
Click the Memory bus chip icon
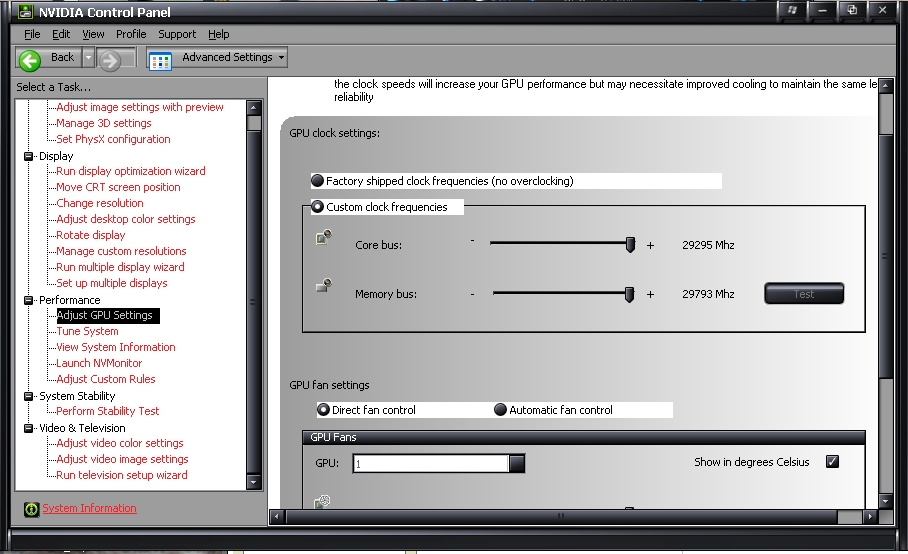323,287
